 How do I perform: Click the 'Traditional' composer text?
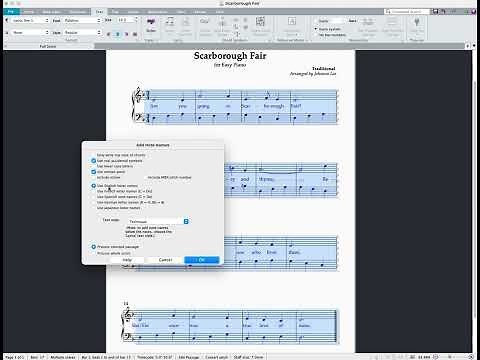point(324,68)
